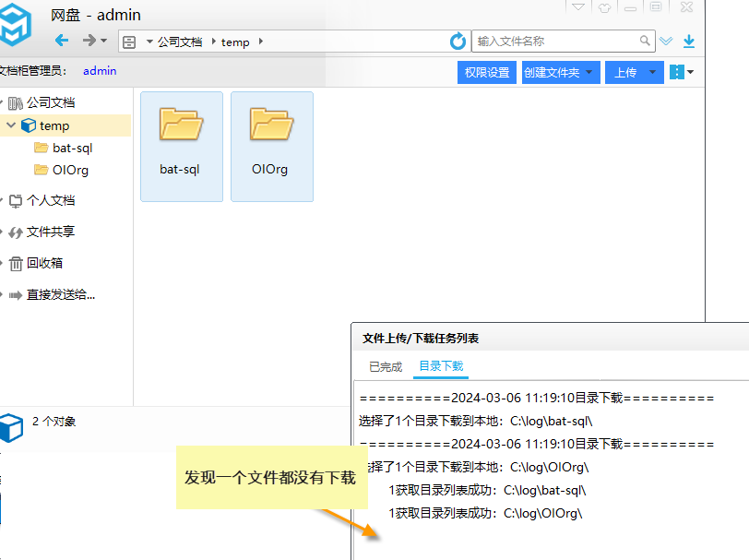Select 文件共享 in the sidebar tree
Screen dimensions: 749x560
pos(51,232)
